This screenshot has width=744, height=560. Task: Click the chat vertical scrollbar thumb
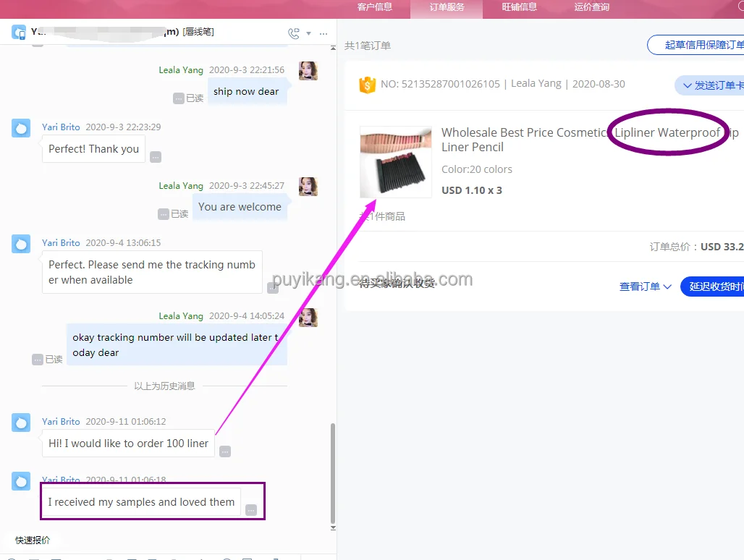333,472
